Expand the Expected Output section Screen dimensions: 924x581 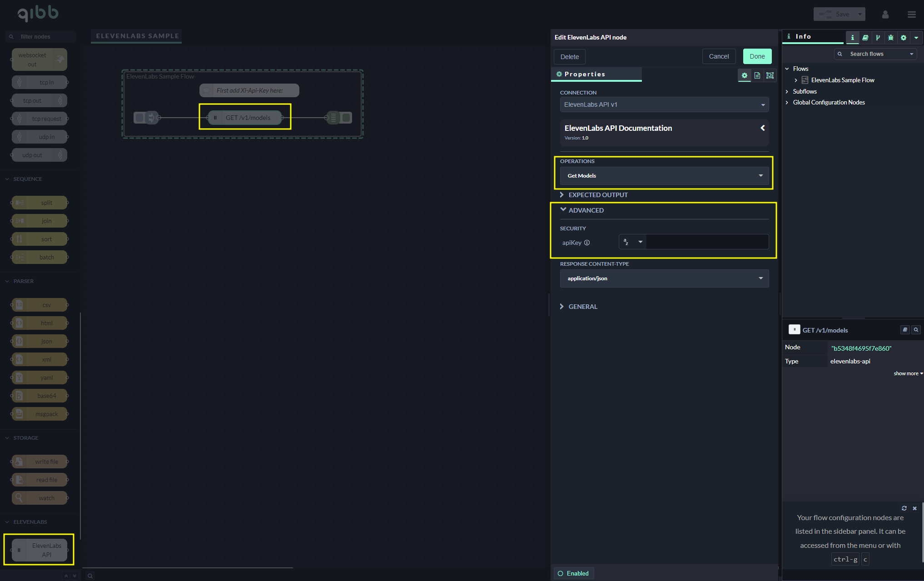tap(598, 195)
